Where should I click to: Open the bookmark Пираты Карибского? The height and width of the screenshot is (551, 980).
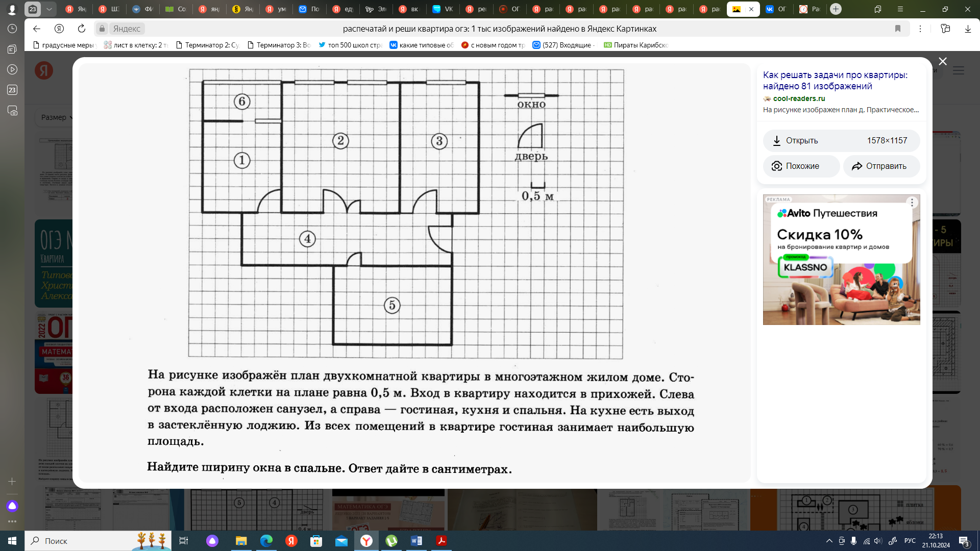(x=636, y=45)
